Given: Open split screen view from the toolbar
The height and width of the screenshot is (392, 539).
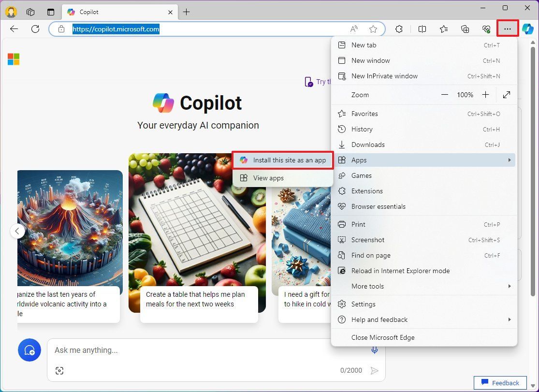Looking at the screenshot, I should pos(422,29).
